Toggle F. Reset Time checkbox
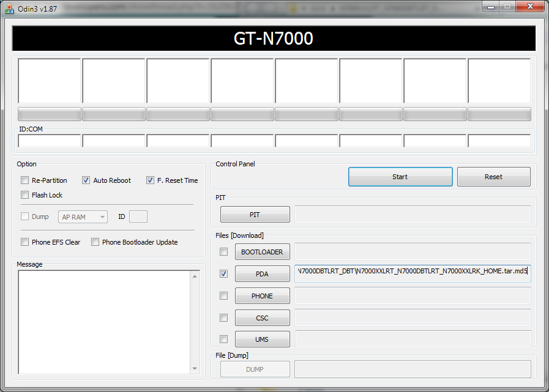Screen dimensions: 549x392 150,180
